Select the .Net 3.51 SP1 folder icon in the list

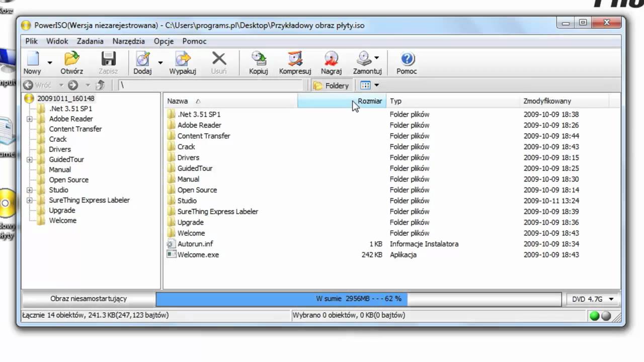pyautogui.click(x=171, y=115)
